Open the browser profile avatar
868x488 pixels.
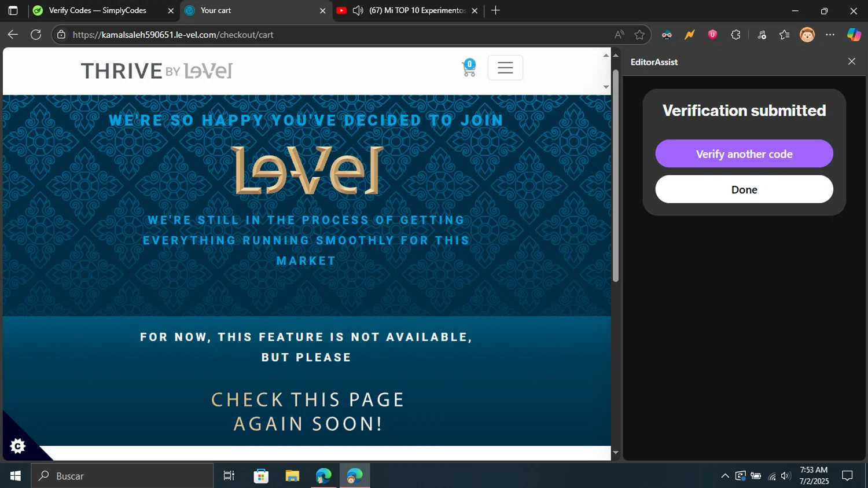click(x=807, y=35)
